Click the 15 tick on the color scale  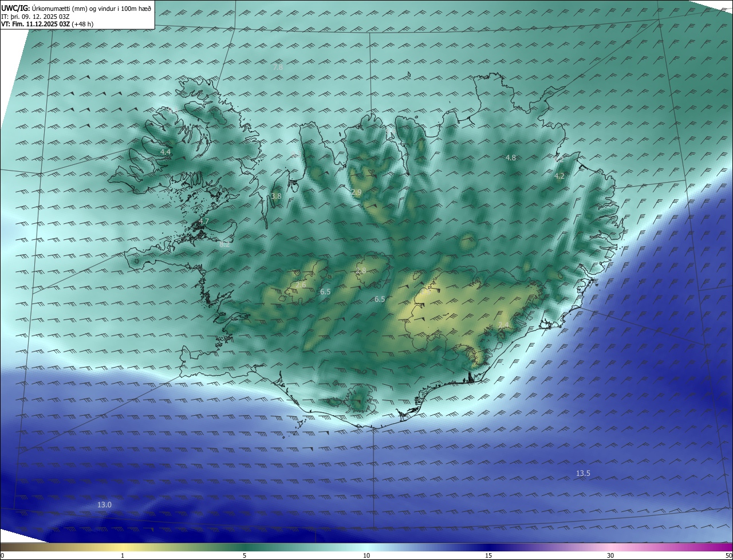point(488,555)
